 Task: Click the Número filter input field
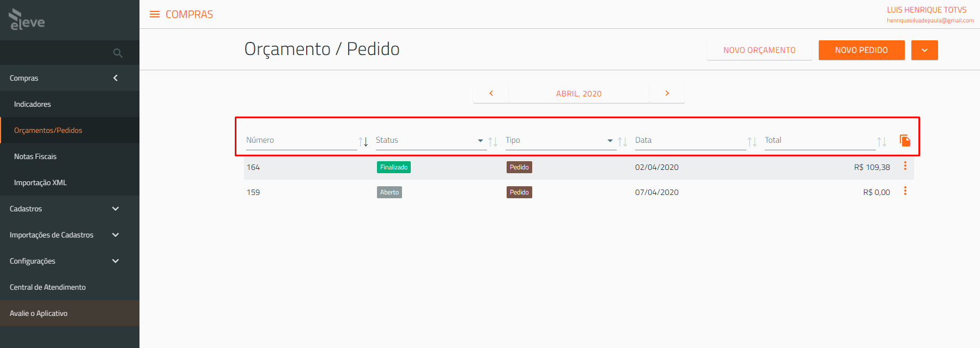301,141
